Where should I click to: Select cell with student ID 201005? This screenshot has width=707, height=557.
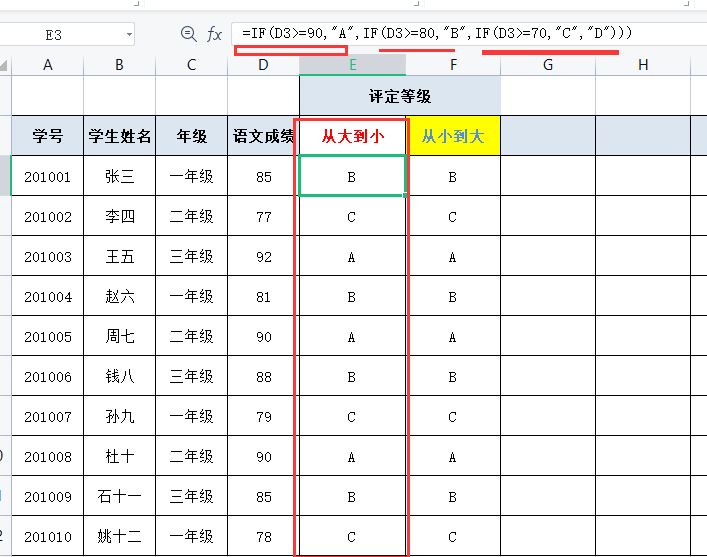click(47, 336)
